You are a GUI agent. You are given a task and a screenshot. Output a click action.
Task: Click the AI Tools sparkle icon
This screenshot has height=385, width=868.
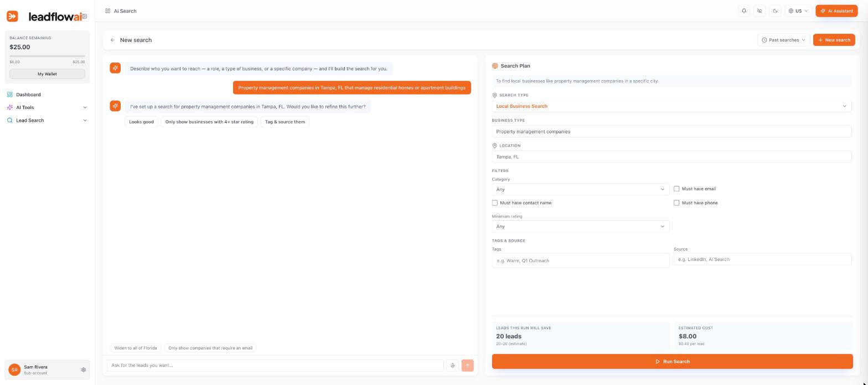9,107
